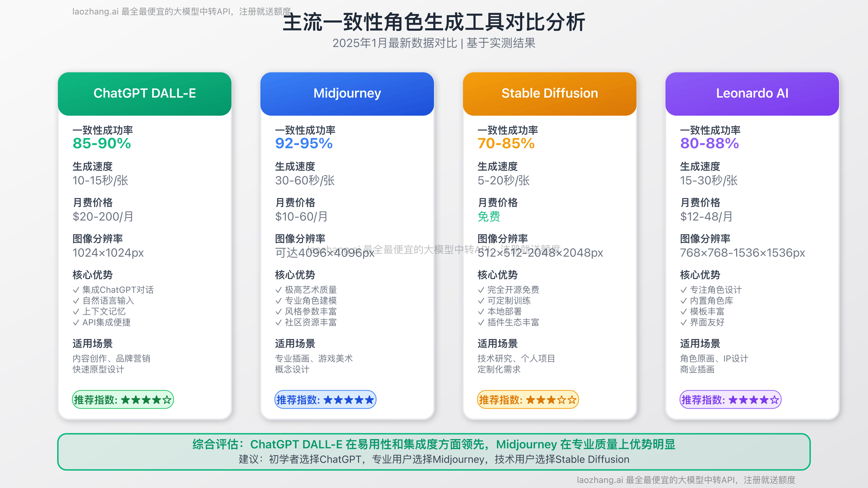This screenshot has height=488, width=868.
Task: Click 内容创作、品牌营销 use case text
Action: click(112, 358)
